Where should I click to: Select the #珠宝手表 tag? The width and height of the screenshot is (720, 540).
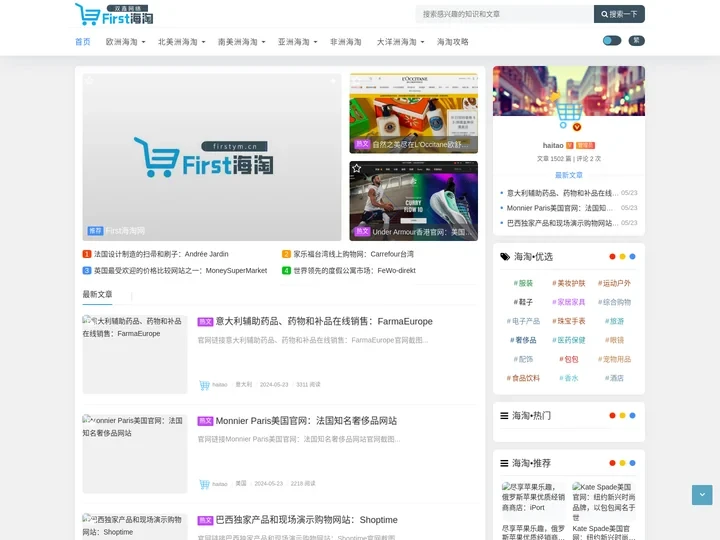coord(568,321)
